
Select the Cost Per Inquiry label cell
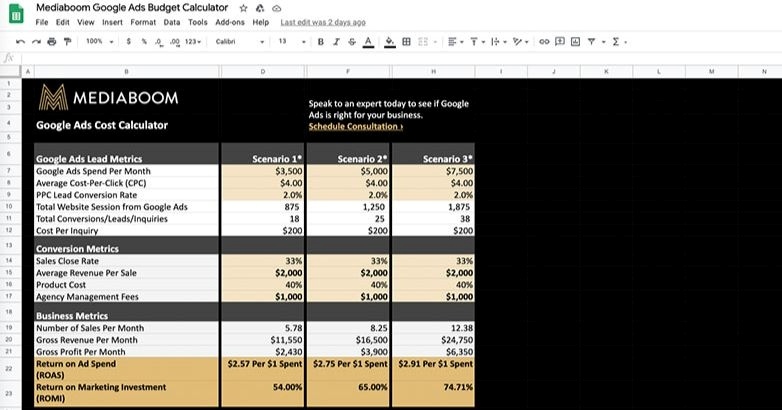(x=126, y=230)
